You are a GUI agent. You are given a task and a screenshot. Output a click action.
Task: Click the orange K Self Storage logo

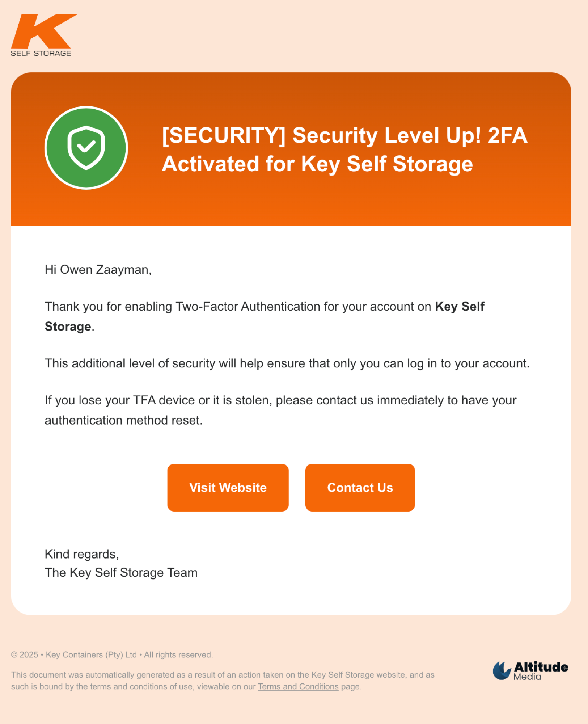[x=44, y=35]
